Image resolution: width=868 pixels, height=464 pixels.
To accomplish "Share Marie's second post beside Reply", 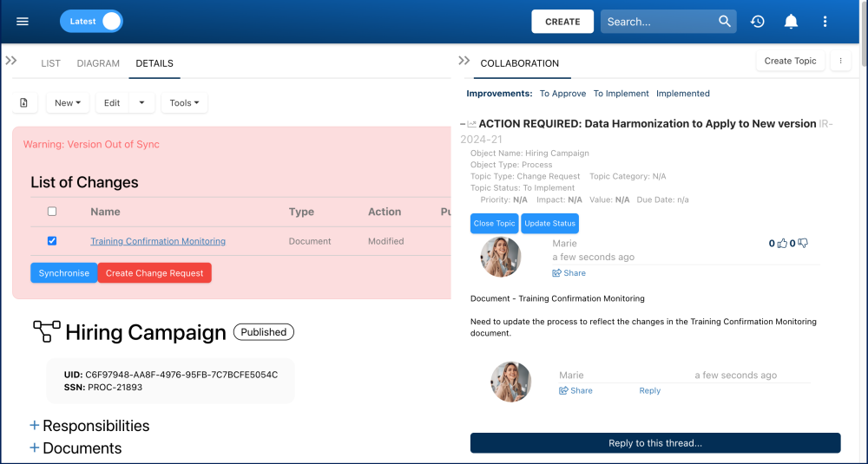I will click(575, 390).
